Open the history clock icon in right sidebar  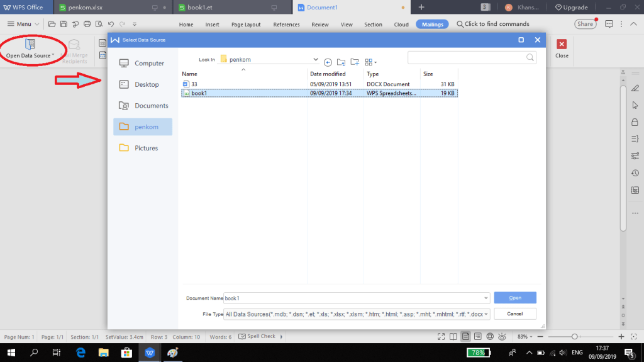[635, 173]
